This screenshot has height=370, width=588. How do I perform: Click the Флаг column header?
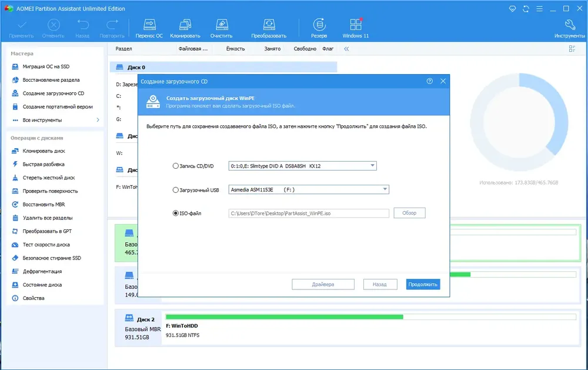pyautogui.click(x=328, y=49)
